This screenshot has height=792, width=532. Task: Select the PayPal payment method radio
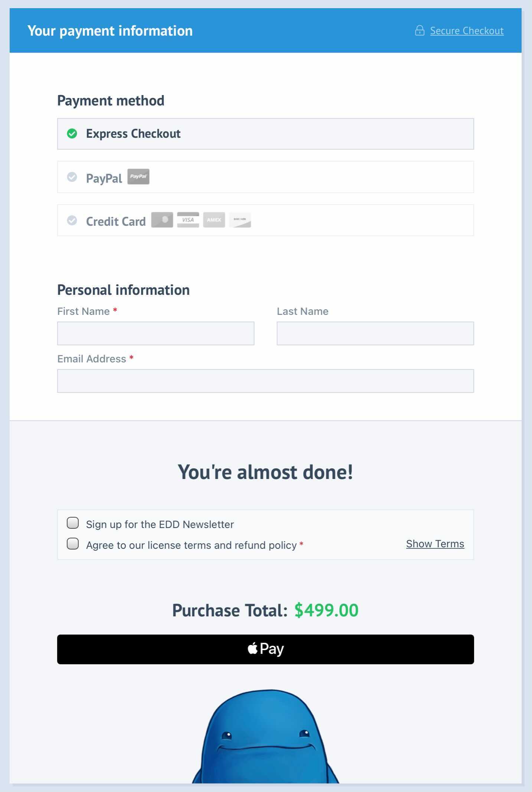tap(72, 177)
